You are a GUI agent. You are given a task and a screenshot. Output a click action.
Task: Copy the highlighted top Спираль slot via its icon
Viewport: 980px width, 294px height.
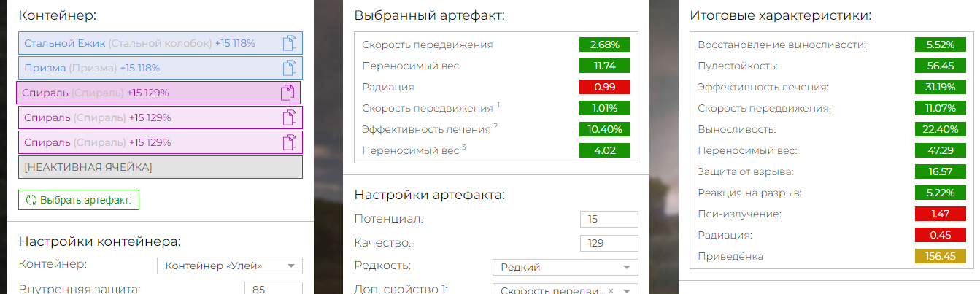click(288, 93)
